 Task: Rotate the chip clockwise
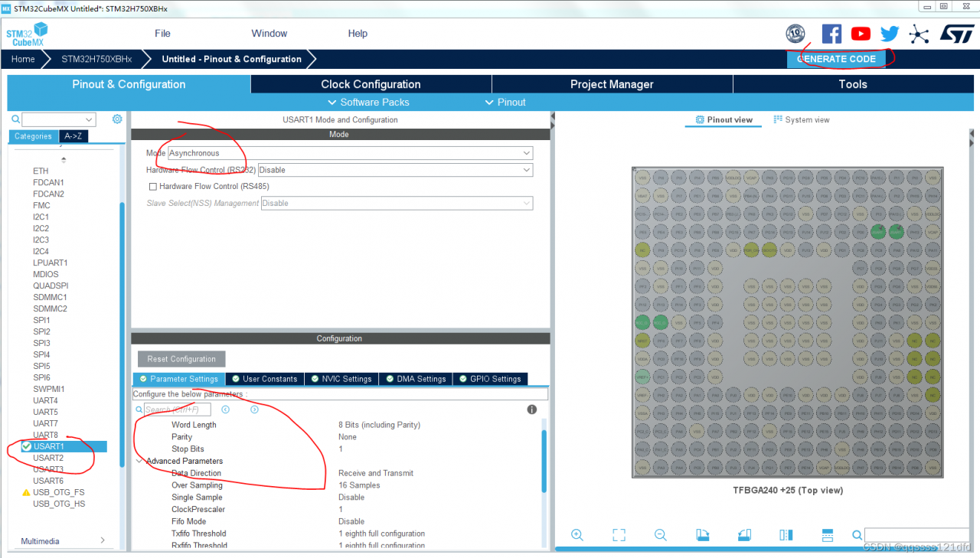click(702, 535)
